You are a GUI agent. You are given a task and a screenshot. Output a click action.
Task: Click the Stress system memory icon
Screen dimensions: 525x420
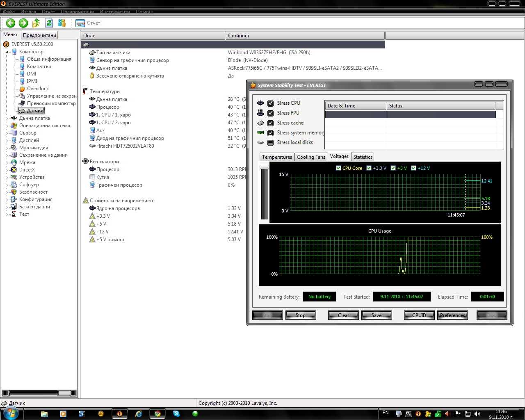260,132
